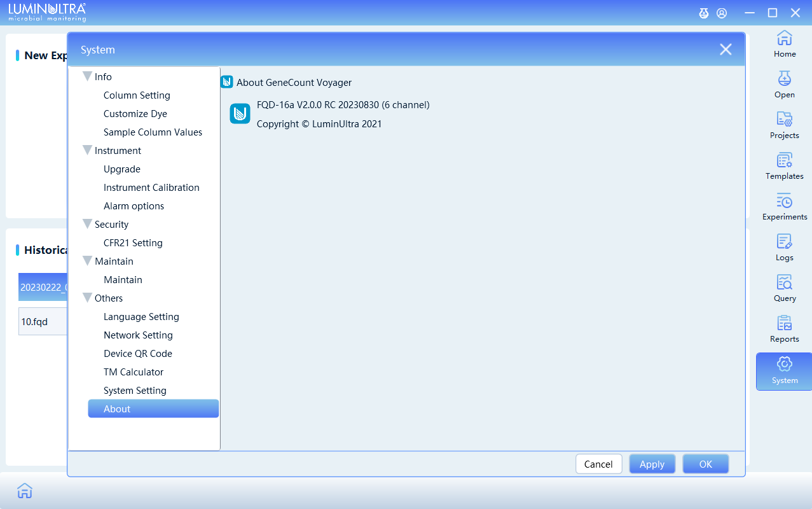Select the 20230222 historical entry

43,287
